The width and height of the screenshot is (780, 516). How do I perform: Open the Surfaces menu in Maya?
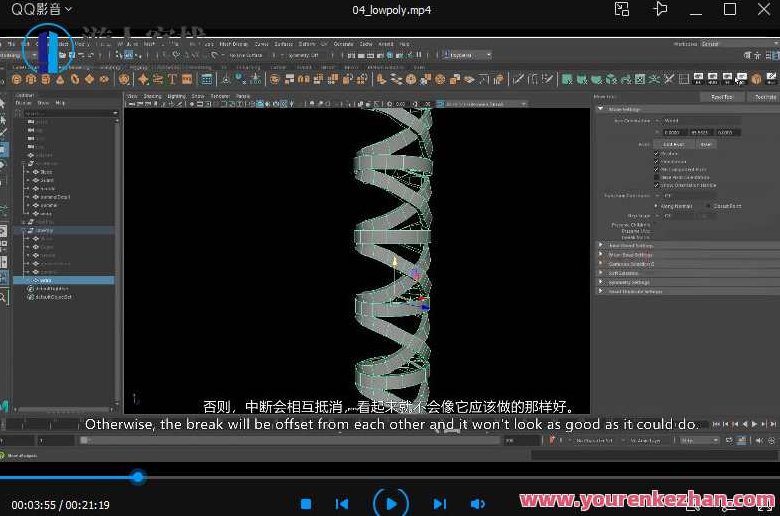(284, 44)
